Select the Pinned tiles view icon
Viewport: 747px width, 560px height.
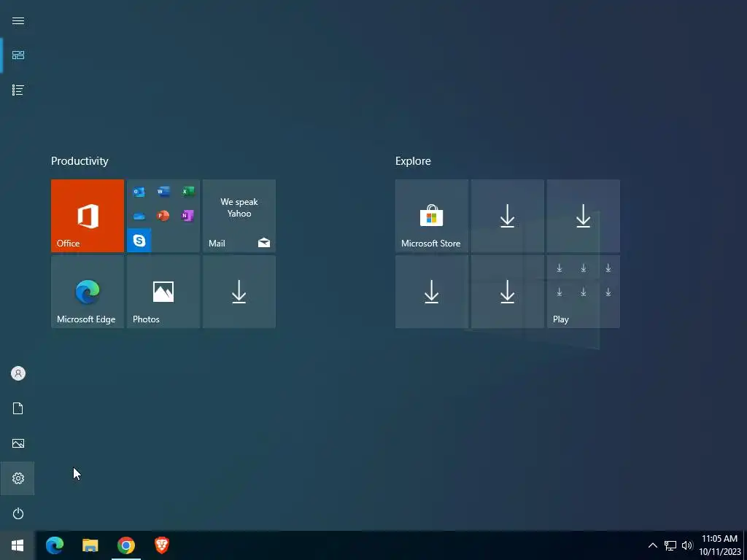[x=18, y=55]
